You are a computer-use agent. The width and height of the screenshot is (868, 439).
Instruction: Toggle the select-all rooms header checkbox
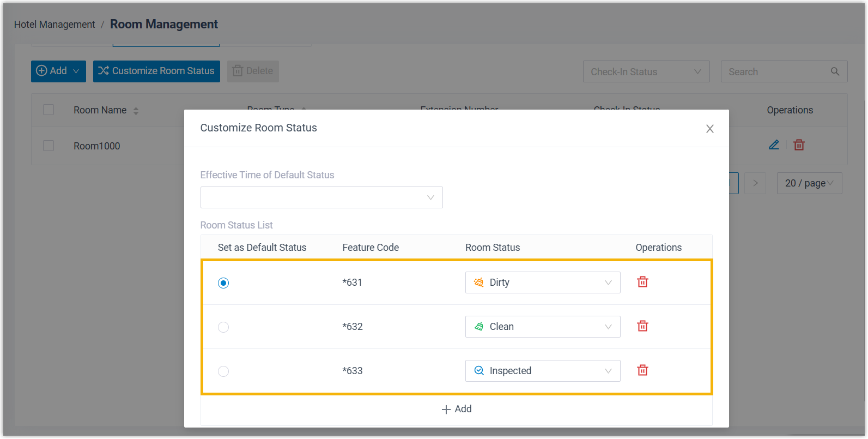click(x=48, y=110)
